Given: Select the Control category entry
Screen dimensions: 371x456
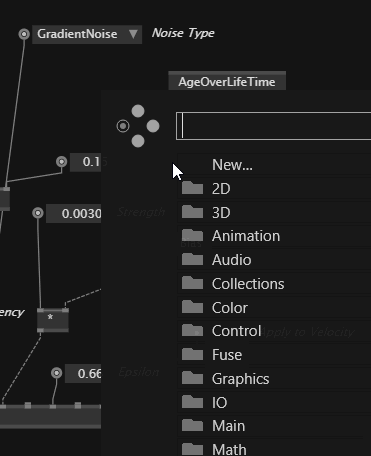Looking at the screenshot, I should (x=274, y=331).
